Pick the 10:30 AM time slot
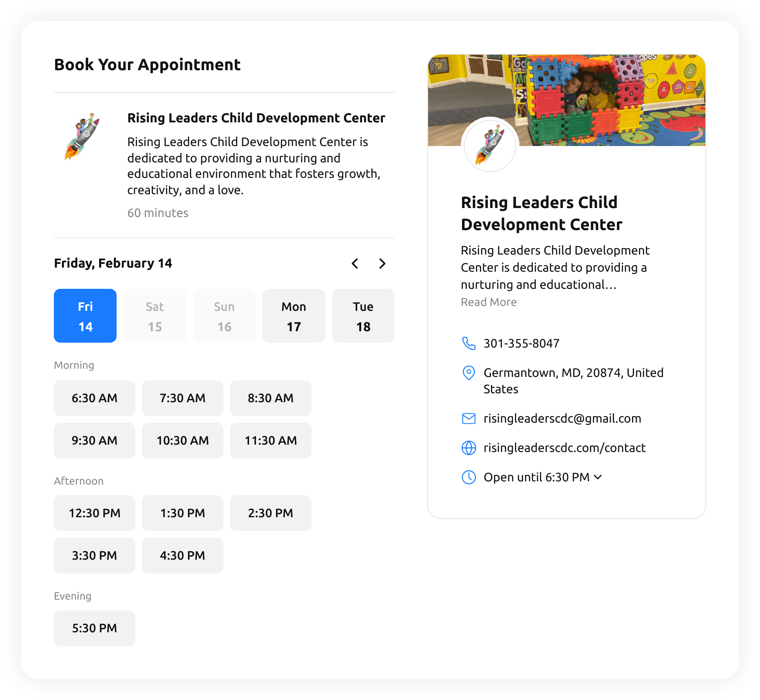 pos(183,441)
